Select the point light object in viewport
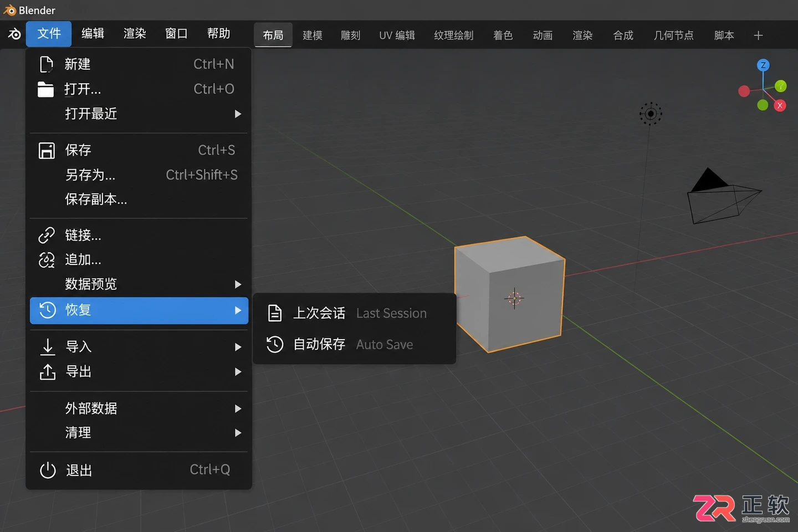 tap(651, 114)
